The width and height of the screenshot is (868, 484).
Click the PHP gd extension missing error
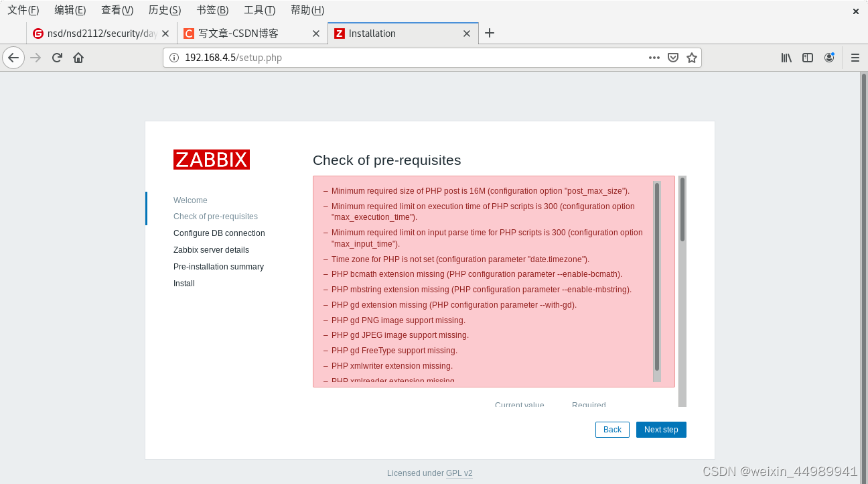pos(454,305)
